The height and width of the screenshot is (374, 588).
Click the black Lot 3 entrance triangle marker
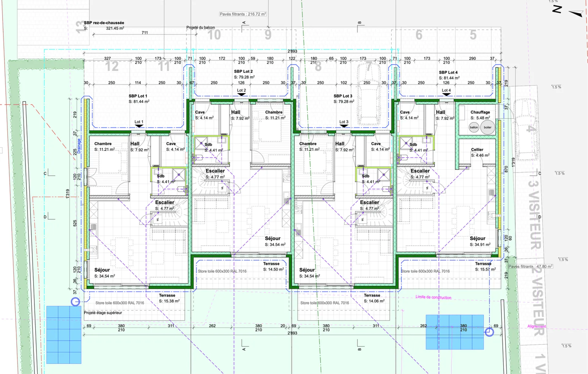[344, 126]
